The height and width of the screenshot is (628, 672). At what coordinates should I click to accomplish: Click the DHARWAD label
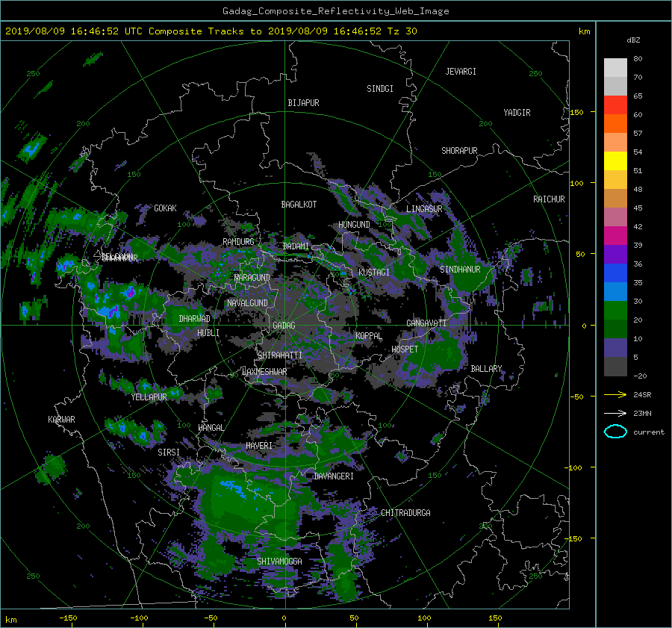pyautogui.click(x=195, y=319)
